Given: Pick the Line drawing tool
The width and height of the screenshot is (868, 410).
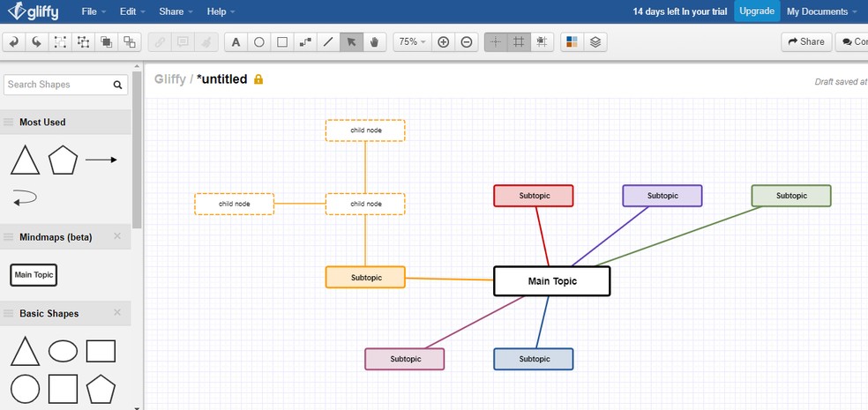Looking at the screenshot, I should click(x=328, y=41).
